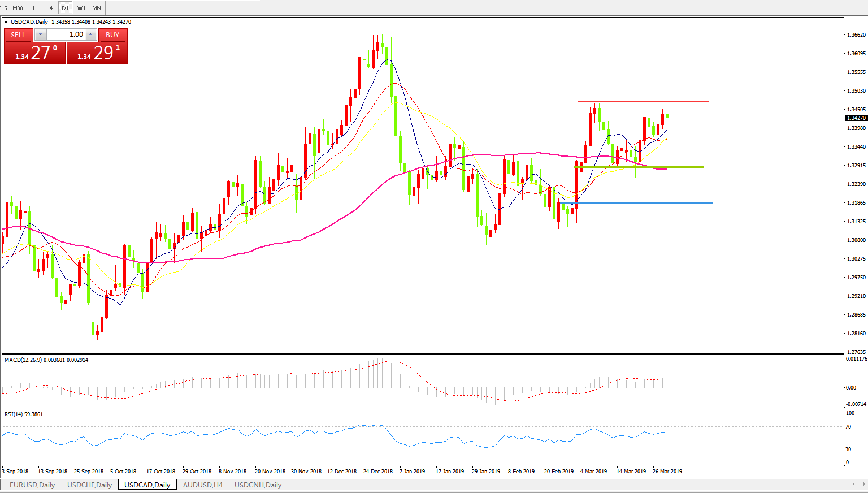Set chart period to H4
868x493 pixels.
click(49, 8)
